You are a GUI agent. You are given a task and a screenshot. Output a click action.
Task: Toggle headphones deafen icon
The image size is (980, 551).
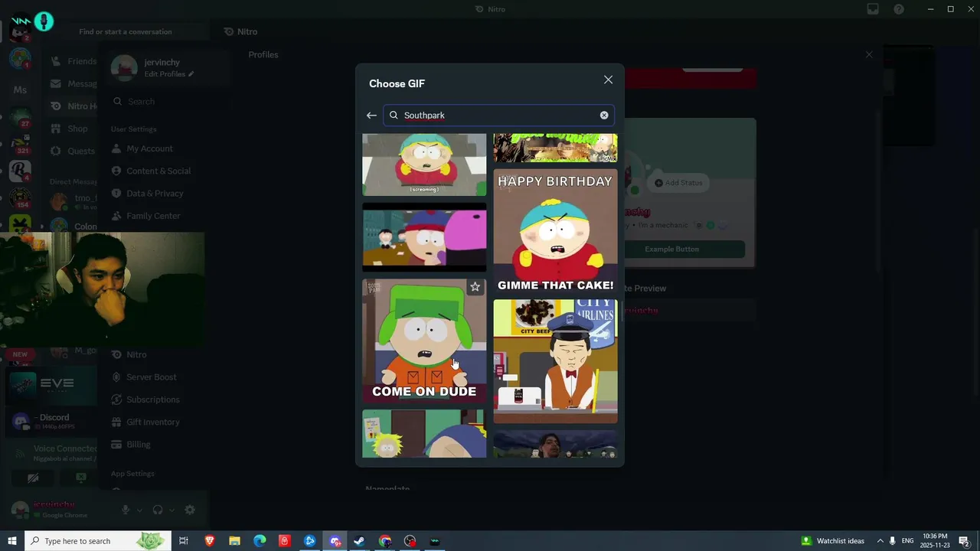pyautogui.click(x=158, y=510)
